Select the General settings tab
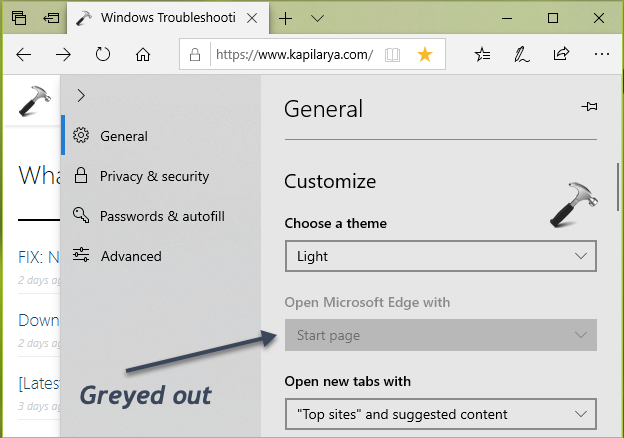This screenshot has width=624, height=438. pyautogui.click(x=161, y=136)
